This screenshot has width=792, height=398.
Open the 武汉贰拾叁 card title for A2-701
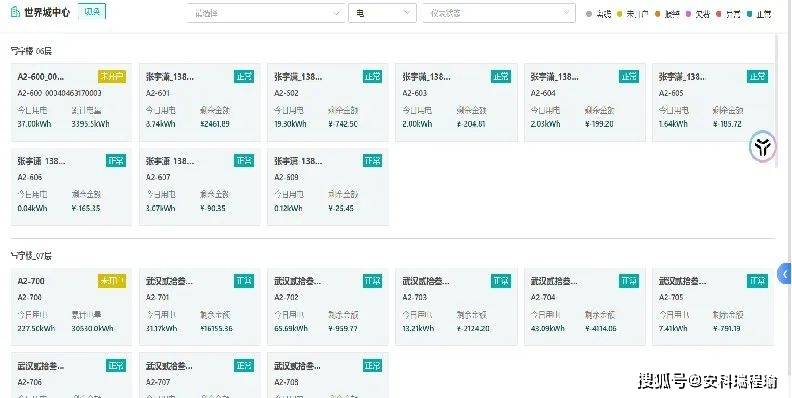coord(169,281)
